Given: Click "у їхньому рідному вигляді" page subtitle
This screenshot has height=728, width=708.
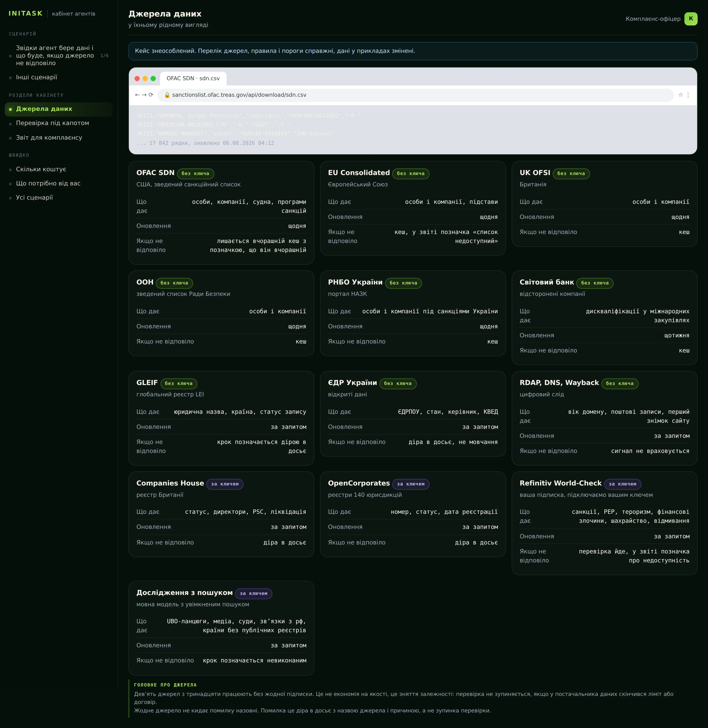Looking at the screenshot, I should pos(169,25).
